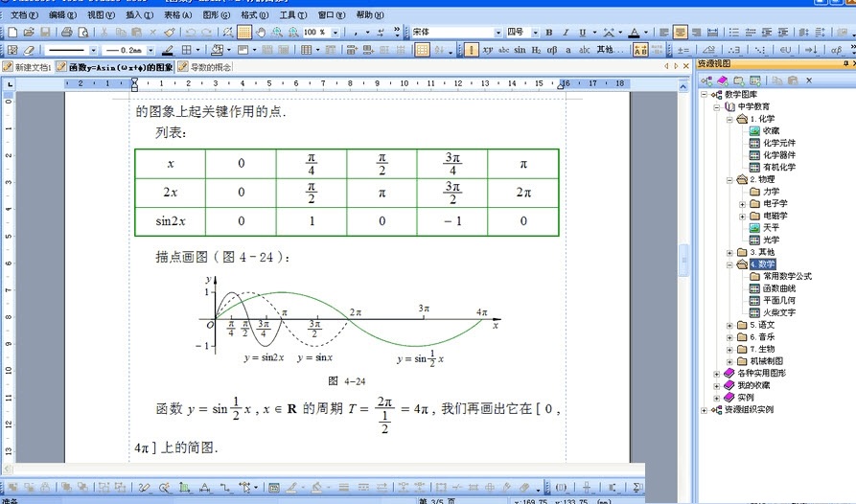Expand the 5. 语文 tree node
The height and width of the screenshot is (504, 856).
pos(729,325)
